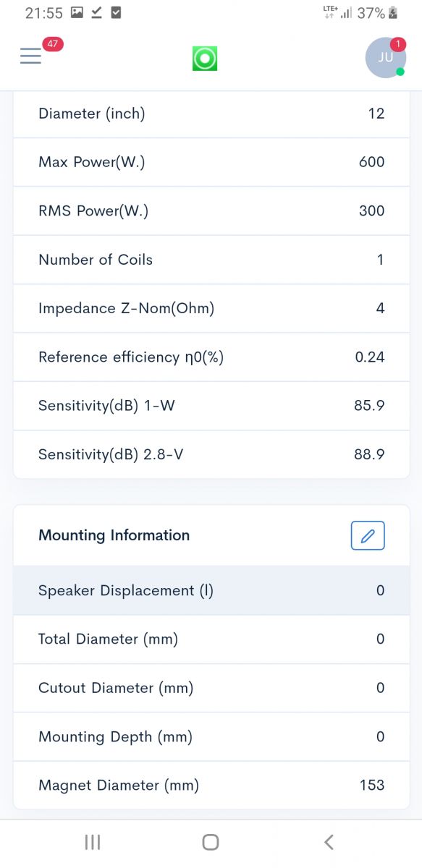
Task: Edit Mounting Information with pencil icon
Action: coord(368,535)
